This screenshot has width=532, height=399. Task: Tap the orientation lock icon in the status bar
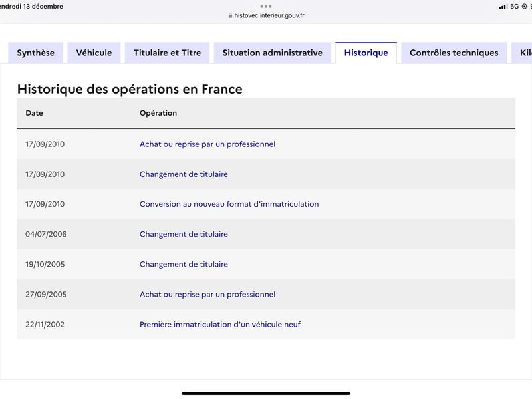(x=524, y=7)
